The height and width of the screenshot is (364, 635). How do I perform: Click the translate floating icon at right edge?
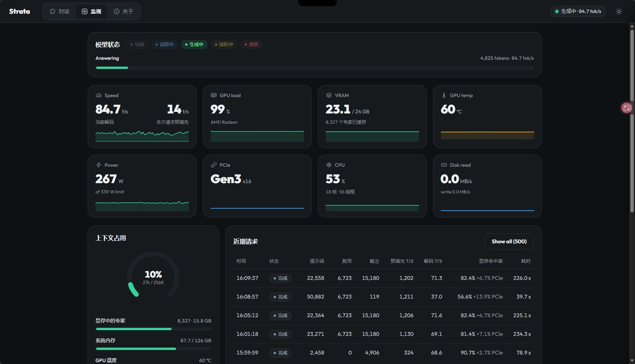(627, 108)
